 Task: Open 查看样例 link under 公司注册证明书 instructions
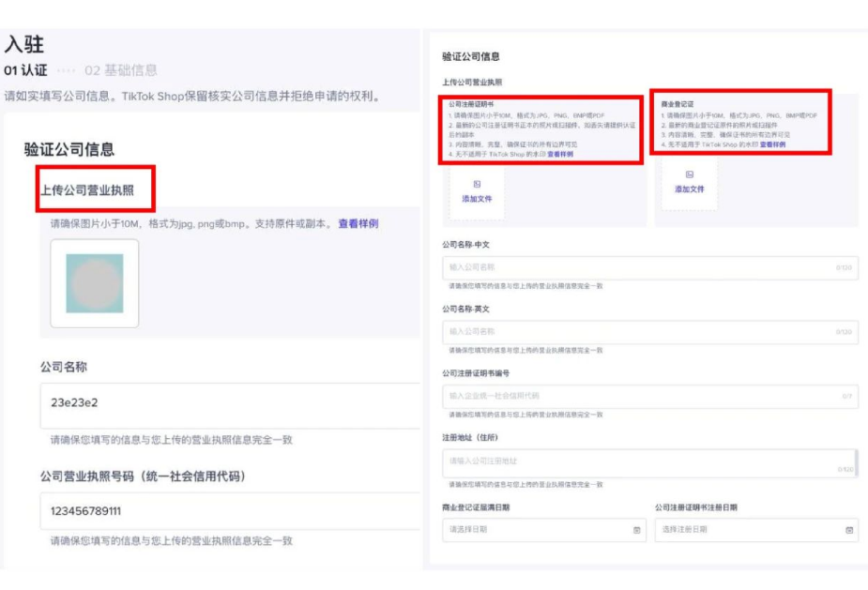(x=560, y=153)
